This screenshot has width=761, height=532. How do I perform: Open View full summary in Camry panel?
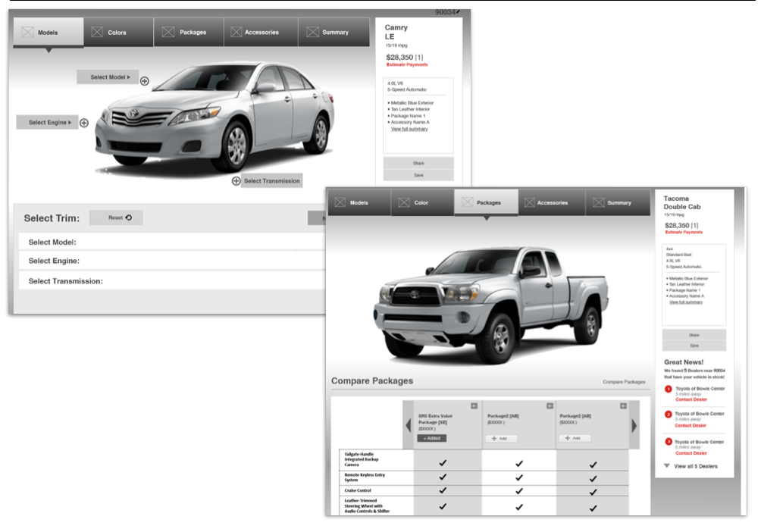click(x=409, y=129)
